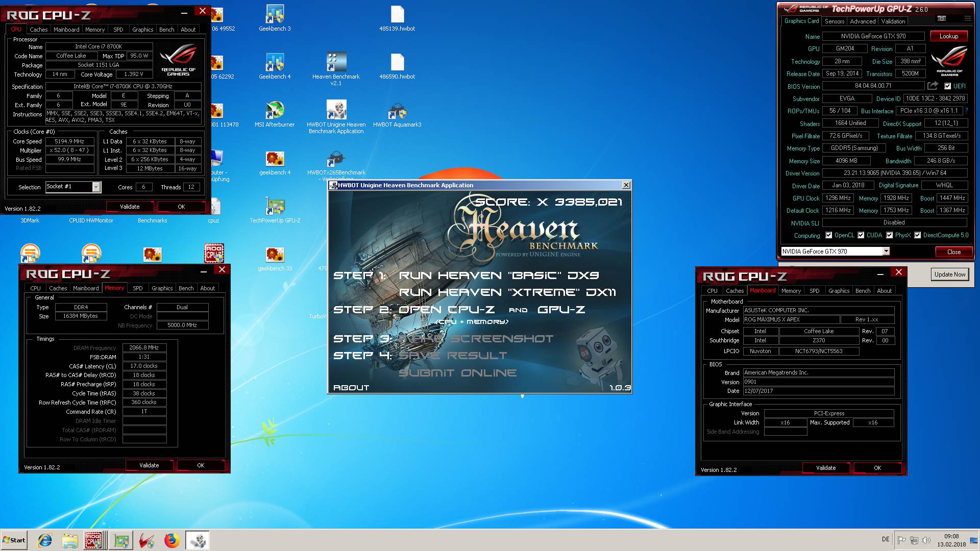Click the Close button in GPU-Z
Image resolution: width=980 pixels, height=551 pixels.
click(x=953, y=252)
